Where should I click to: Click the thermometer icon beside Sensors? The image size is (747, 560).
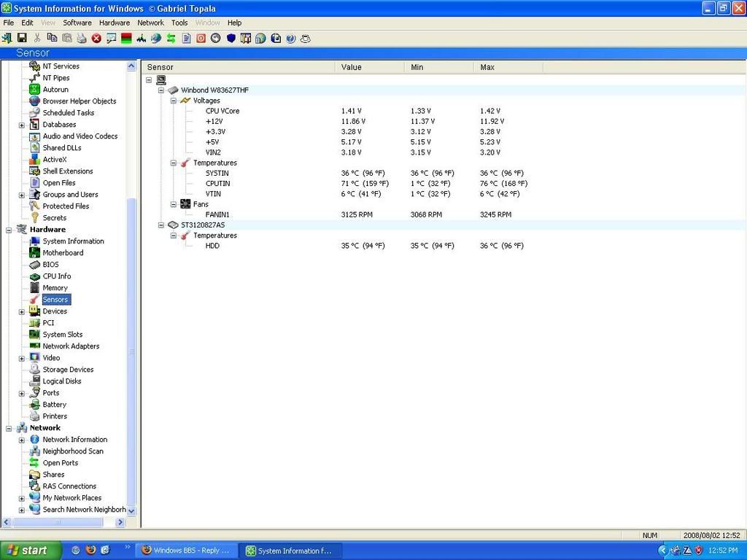pos(34,300)
